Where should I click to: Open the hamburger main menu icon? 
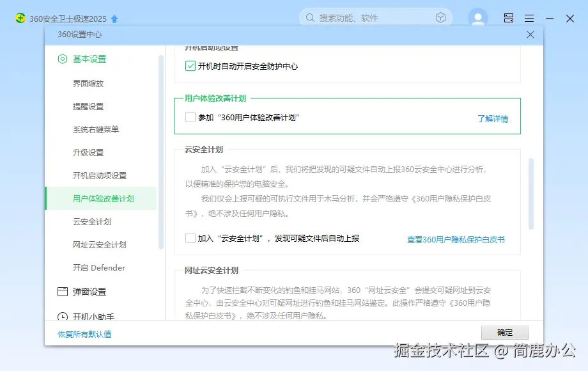click(x=529, y=18)
